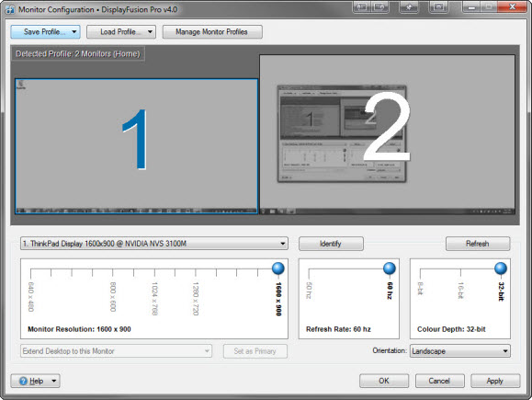The height and width of the screenshot is (400, 532).
Task: Open the Save Profile dropdown button
Action: click(45, 32)
